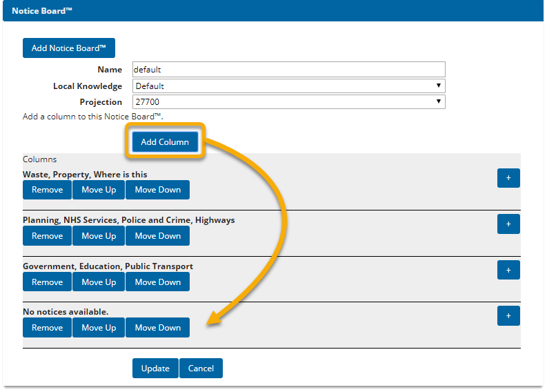This screenshot has height=392, width=547.
Task: Move Up the Waste, Property column
Action: (x=99, y=190)
